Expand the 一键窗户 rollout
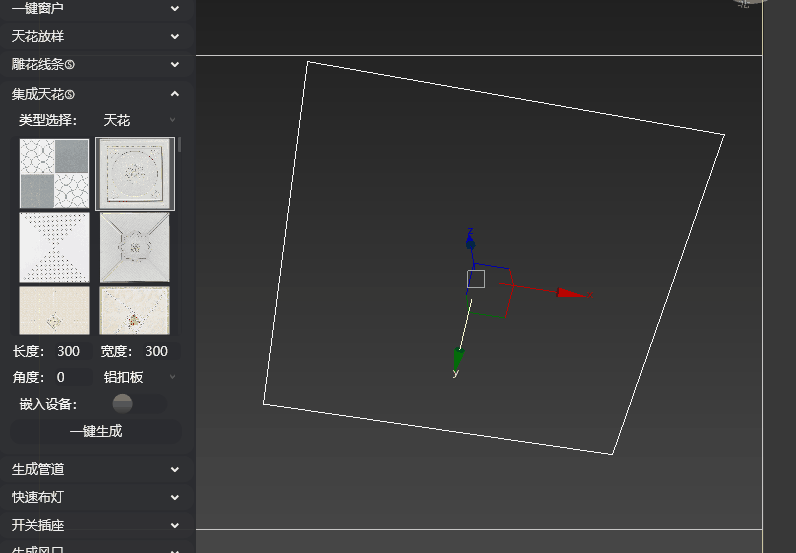 point(96,9)
